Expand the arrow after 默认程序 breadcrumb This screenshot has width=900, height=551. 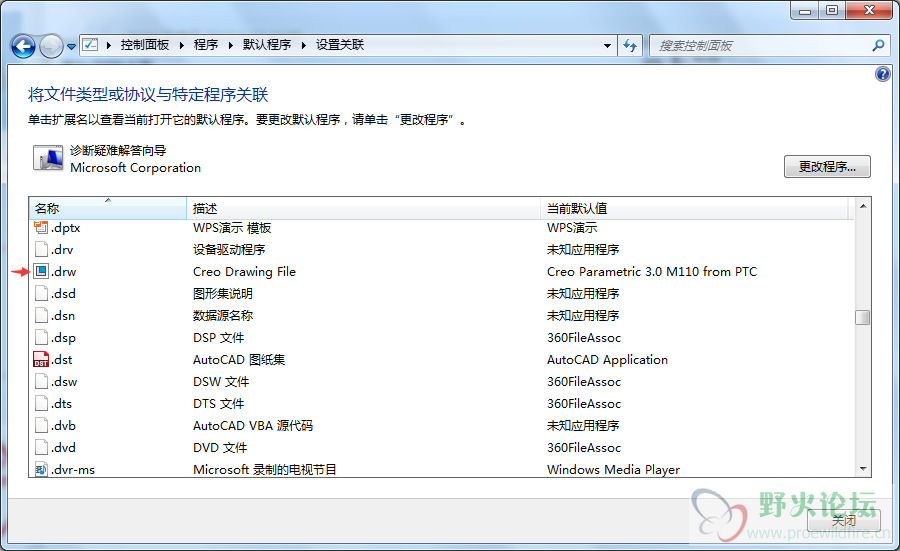[x=304, y=45]
